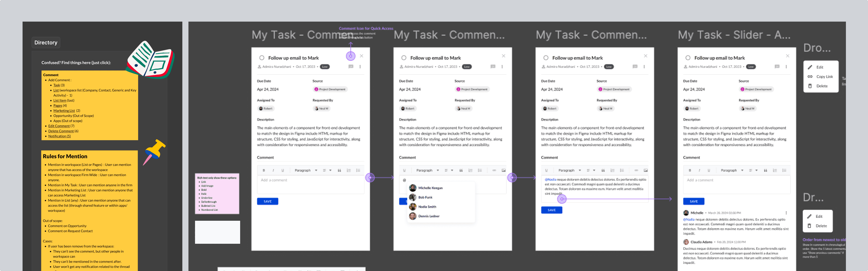Screen dimensions: 868x271
Task: Click comment bubble icon in Slider frame header
Action: pyautogui.click(x=777, y=67)
